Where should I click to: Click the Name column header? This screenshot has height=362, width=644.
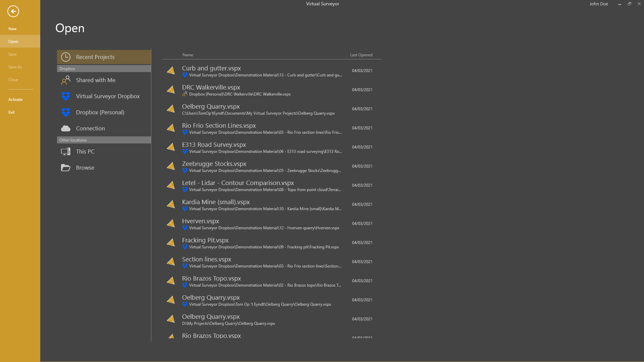click(x=187, y=55)
